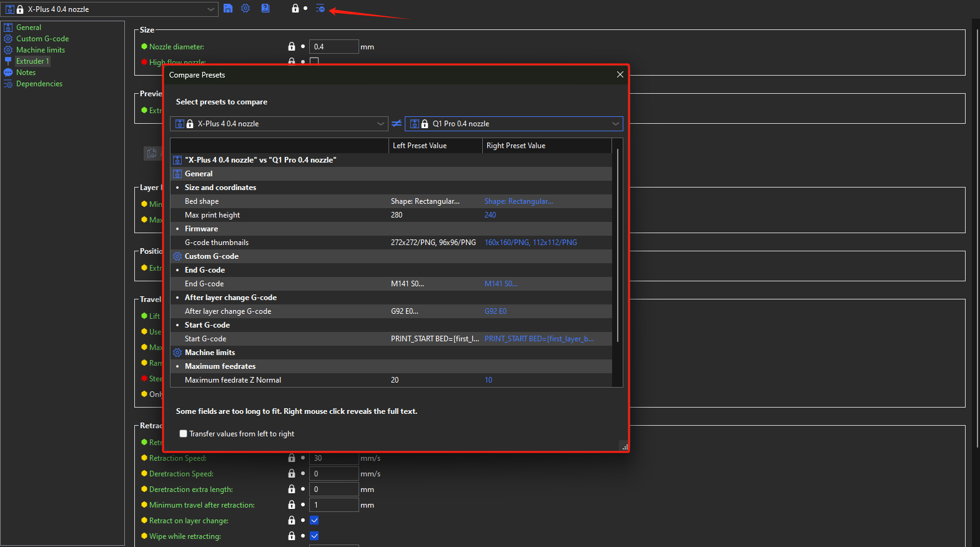Click the Deretraction Speed value field
The height and width of the screenshot is (547, 980).
[334, 473]
